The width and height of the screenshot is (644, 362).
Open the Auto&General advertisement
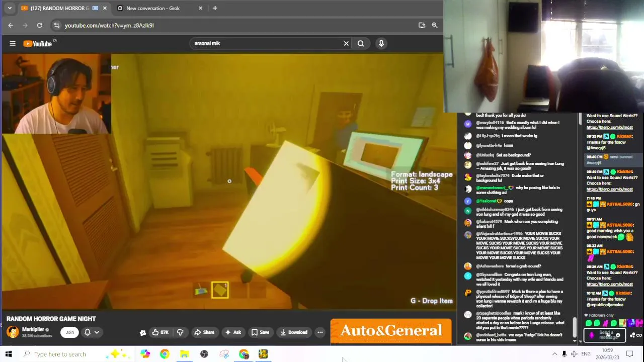pyautogui.click(x=391, y=331)
